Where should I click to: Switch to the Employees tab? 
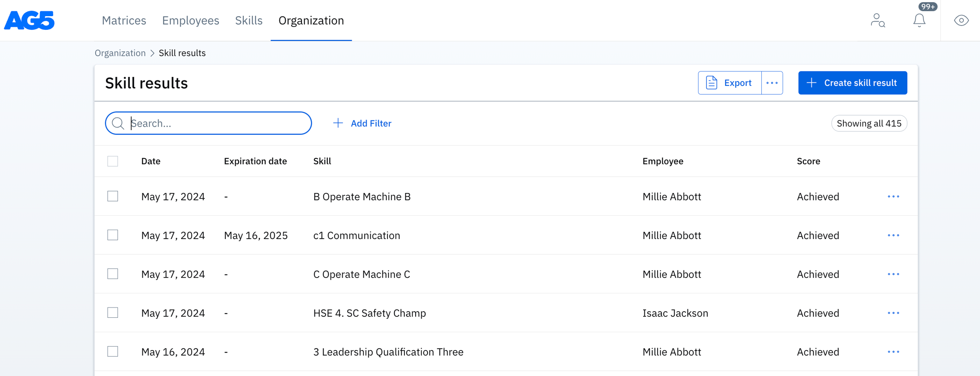(x=191, y=20)
